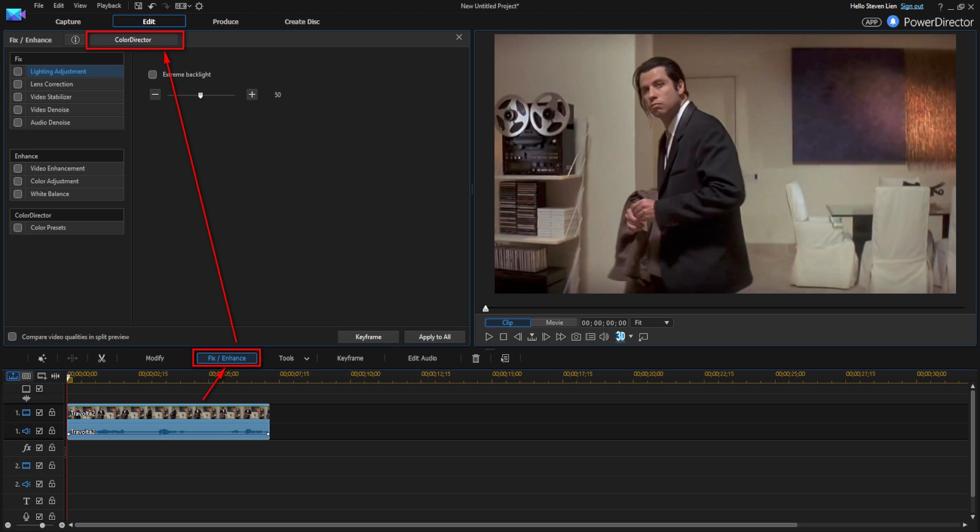Open the 3D settings dropdown arrow
The image size is (980, 532).
pyautogui.click(x=631, y=336)
